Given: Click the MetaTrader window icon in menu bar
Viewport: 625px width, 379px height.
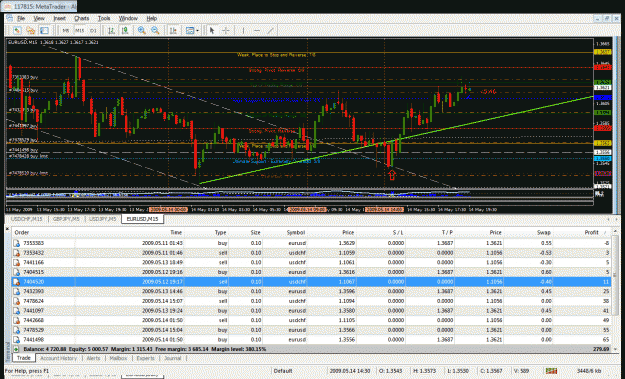Looking at the screenshot, I should [x=10, y=18].
